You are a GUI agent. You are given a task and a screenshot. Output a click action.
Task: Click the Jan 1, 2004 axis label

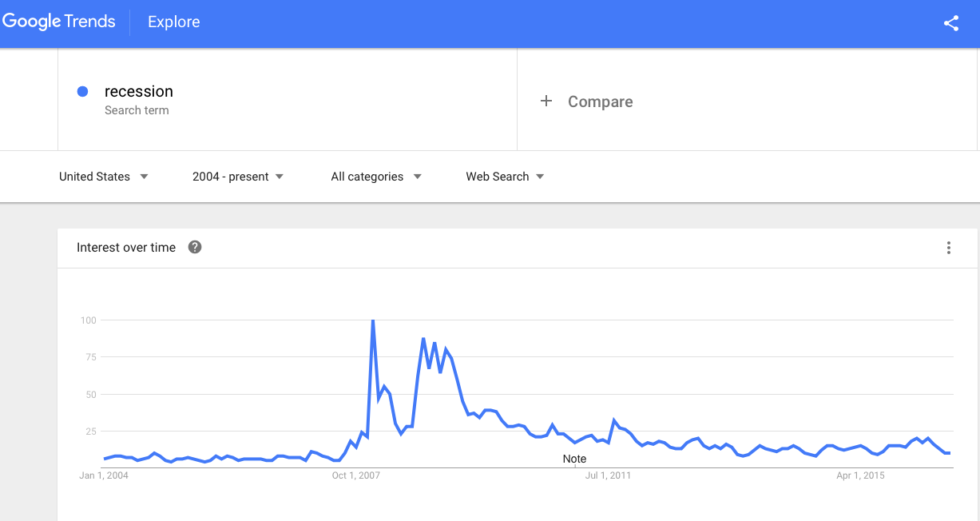[104, 475]
